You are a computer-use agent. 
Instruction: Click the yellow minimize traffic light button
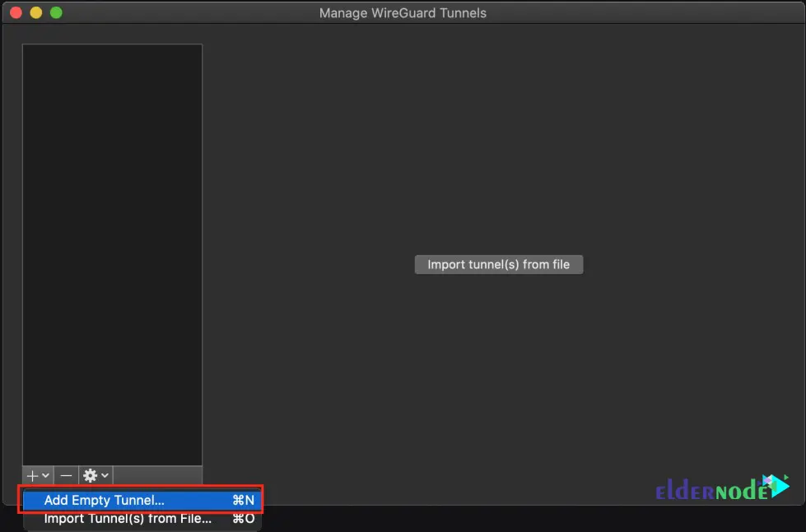pyautogui.click(x=35, y=12)
